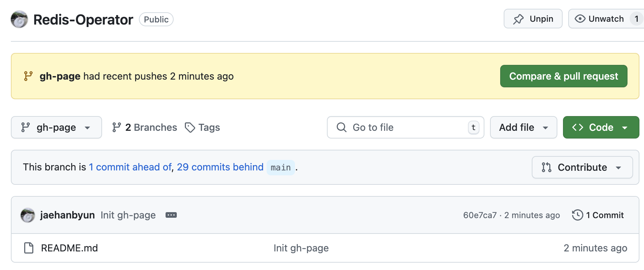Open commit hash 60e7ca7
Image resolution: width=644 pixels, height=270 pixels.
[480, 215]
